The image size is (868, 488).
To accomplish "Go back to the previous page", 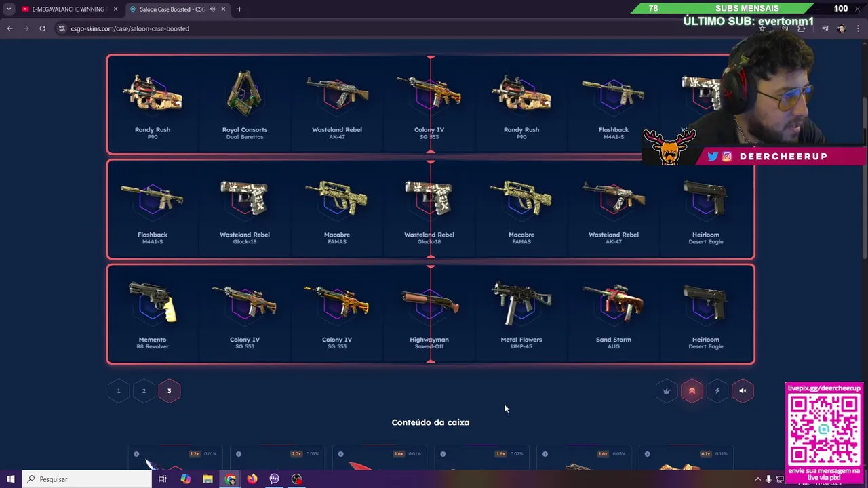I will coord(9,28).
